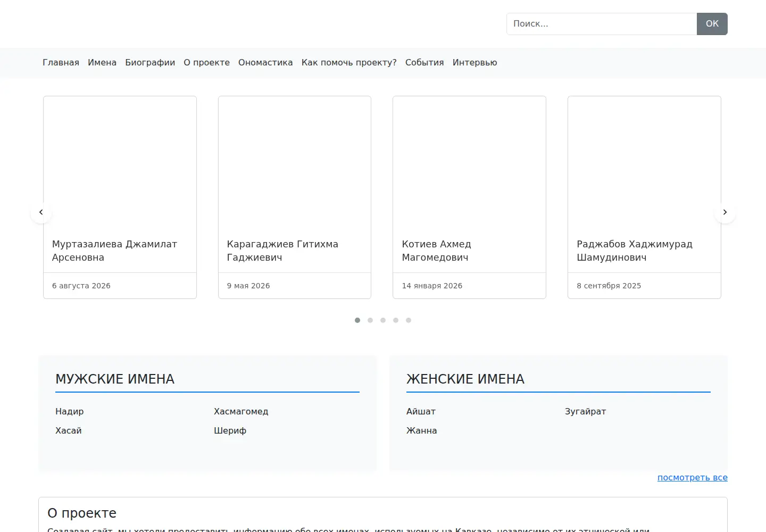Open the Главная menu item
766x532 pixels.
pos(61,63)
